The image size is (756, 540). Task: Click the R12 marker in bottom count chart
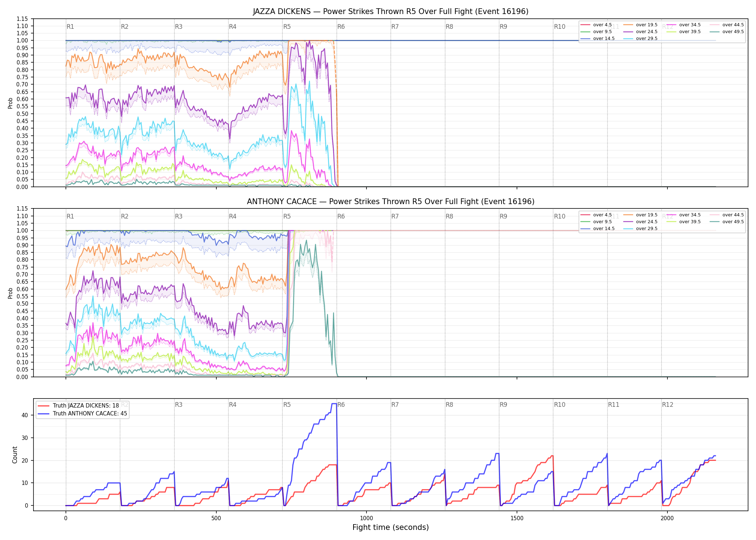point(667,405)
